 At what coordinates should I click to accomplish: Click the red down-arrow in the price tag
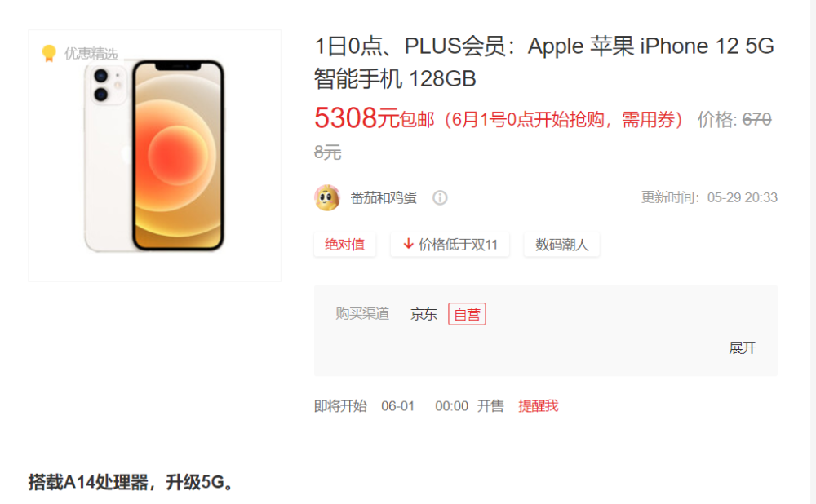[x=409, y=243]
